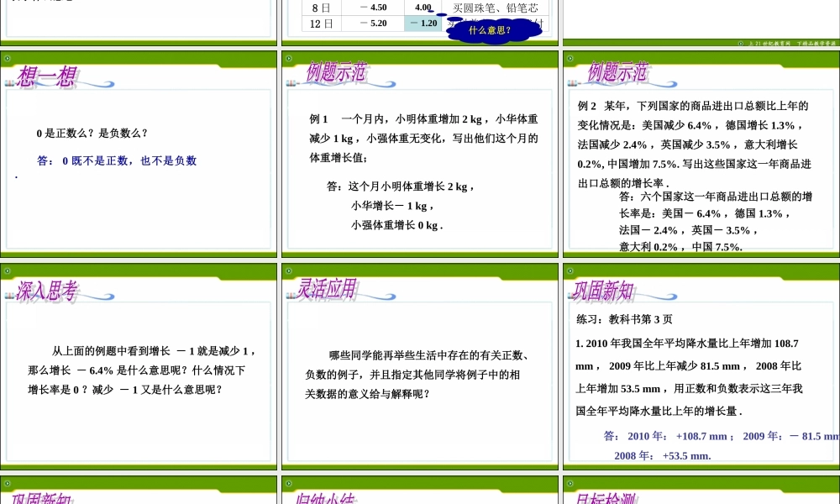
Task: Click the question 0 是正数么？是负数么？
Action: click(x=92, y=133)
